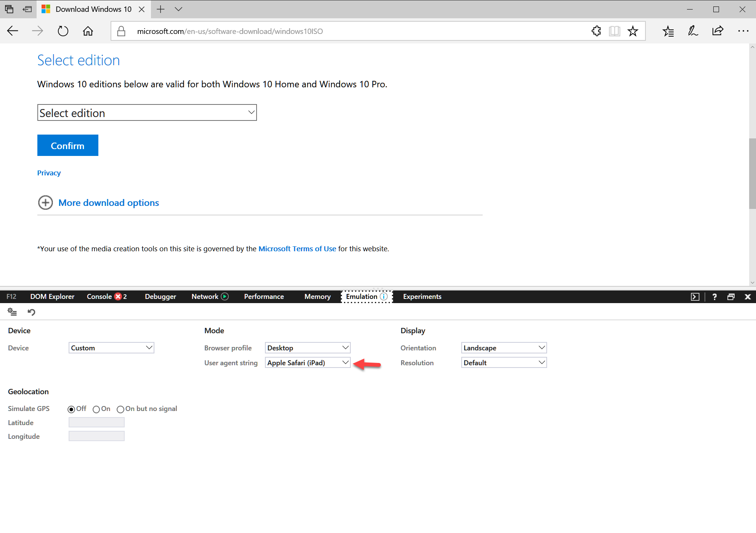Image resolution: width=756 pixels, height=533 pixels.
Task: Open the Select edition dropdown
Action: pyautogui.click(x=147, y=112)
